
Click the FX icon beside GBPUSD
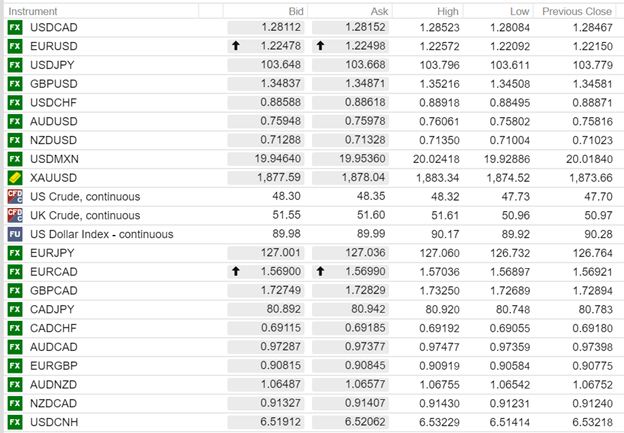[14, 84]
